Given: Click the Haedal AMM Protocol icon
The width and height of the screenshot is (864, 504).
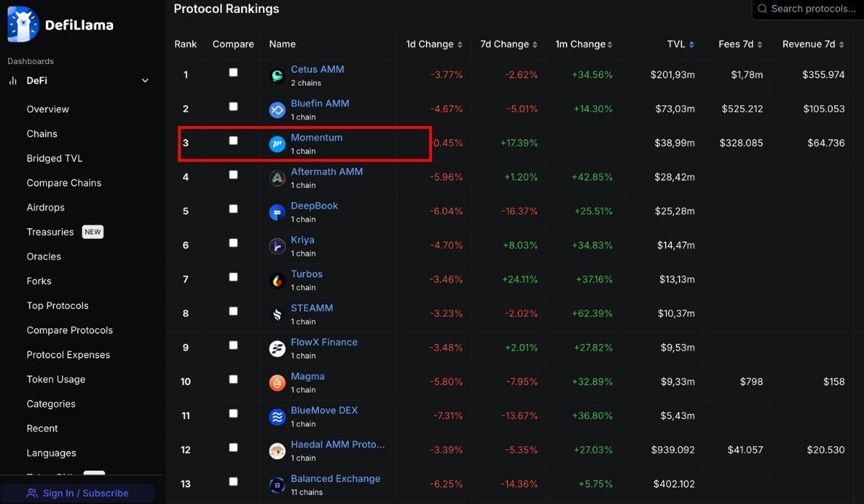Looking at the screenshot, I should (x=277, y=451).
